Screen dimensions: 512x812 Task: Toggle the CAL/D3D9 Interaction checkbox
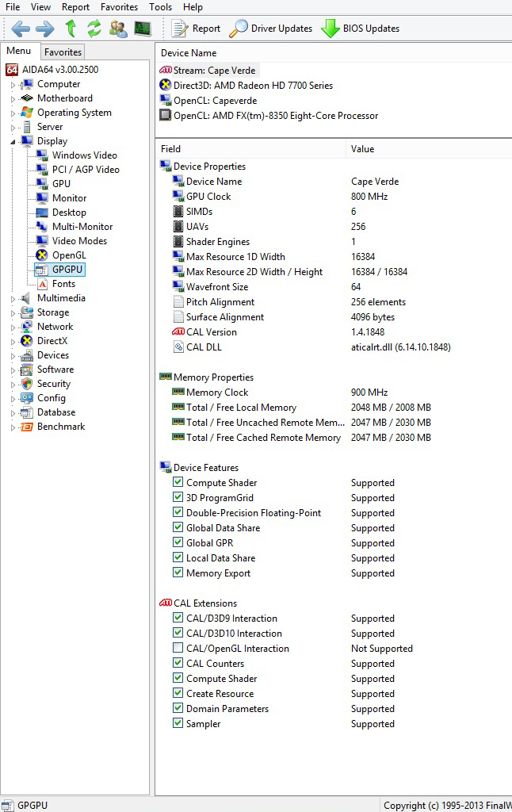click(x=178, y=618)
